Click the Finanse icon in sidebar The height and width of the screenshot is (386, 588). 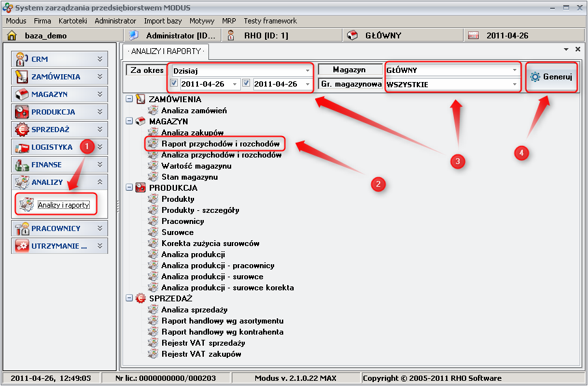(x=21, y=165)
